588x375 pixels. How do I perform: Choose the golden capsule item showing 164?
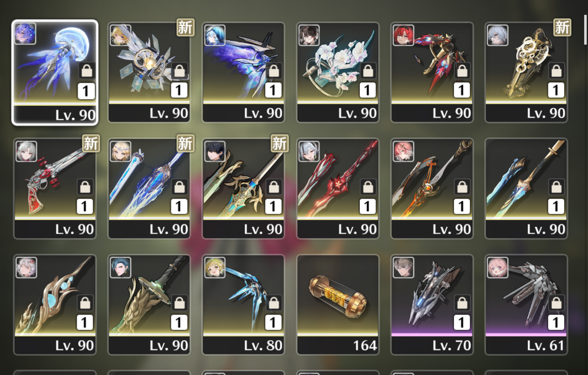[338, 305]
